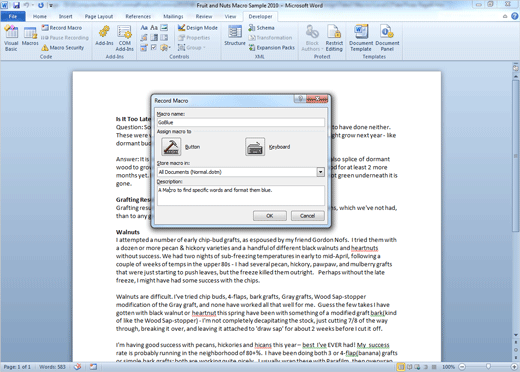Image resolution: width=520 pixels, height=372 pixels.
Task: Switch to the Page Layout tab
Action: (x=99, y=16)
